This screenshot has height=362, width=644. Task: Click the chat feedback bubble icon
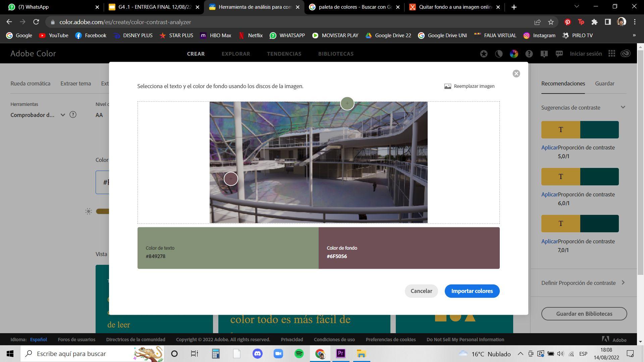pos(559,54)
